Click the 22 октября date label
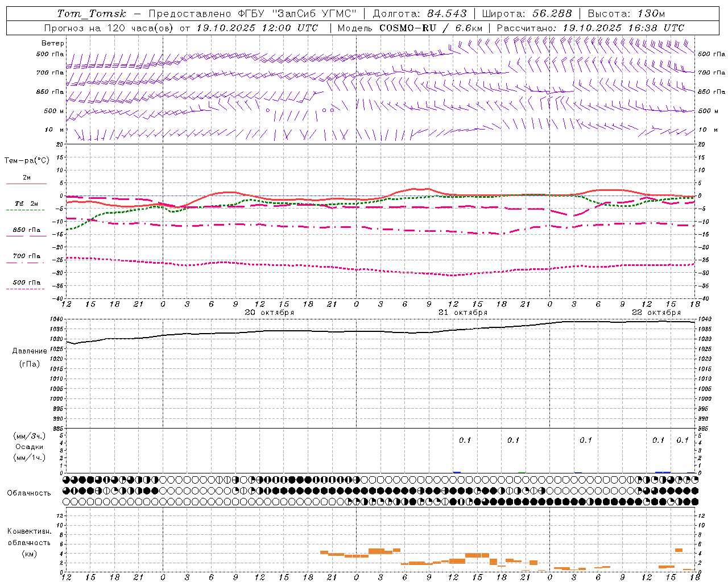 656,313
